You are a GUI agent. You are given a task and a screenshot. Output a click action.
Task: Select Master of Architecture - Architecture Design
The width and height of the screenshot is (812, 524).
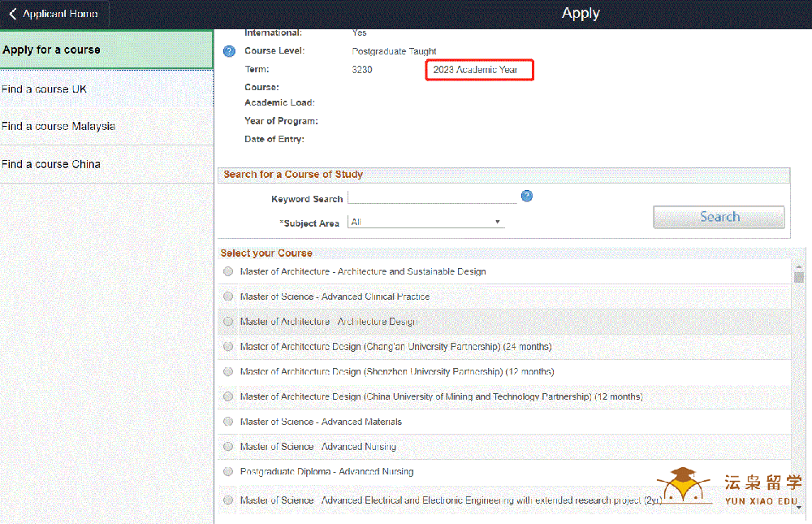(228, 322)
